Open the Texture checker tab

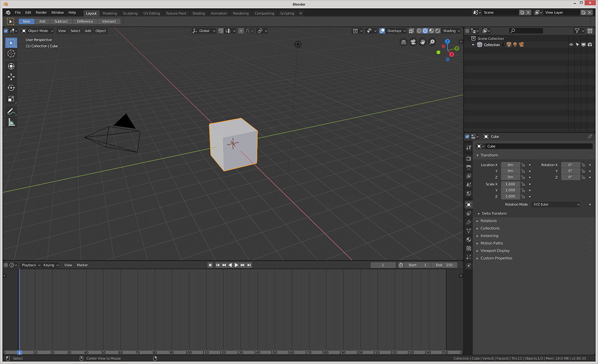(468, 248)
